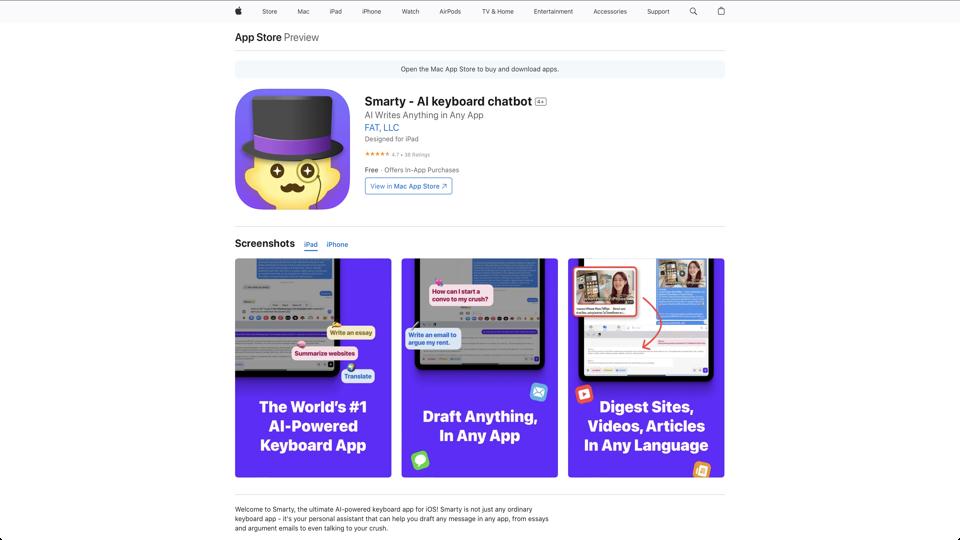Open the search magnifier icon
Screen dimensions: 960x540
point(693,11)
